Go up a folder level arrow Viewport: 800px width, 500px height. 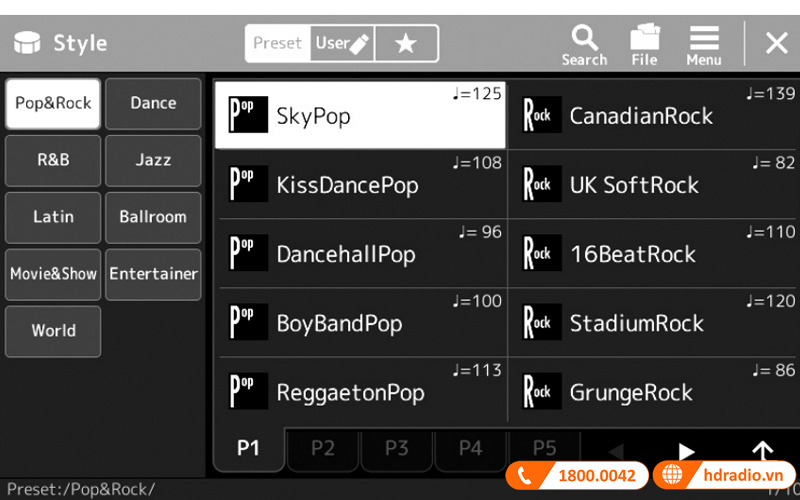(x=762, y=451)
